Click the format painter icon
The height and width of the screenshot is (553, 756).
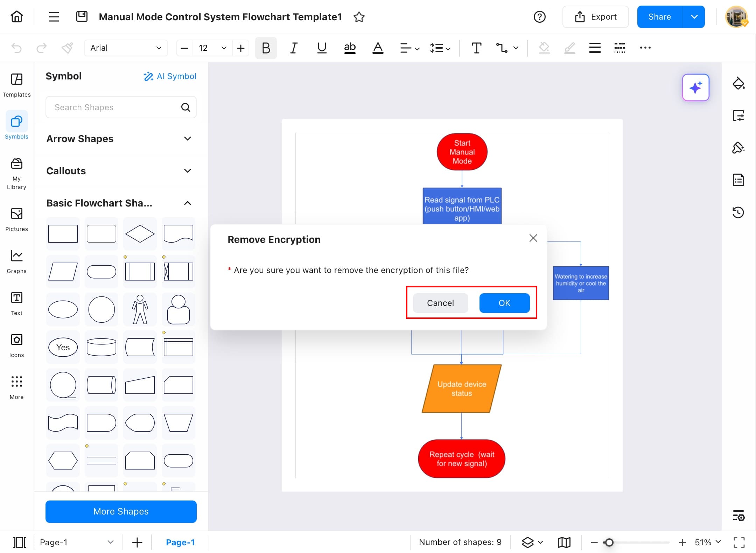[x=67, y=48]
